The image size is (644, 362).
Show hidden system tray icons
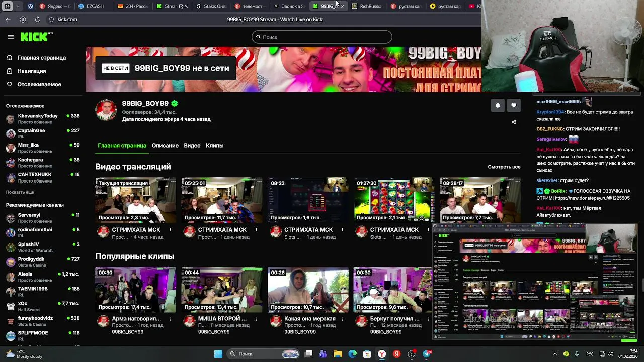click(x=555, y=354)
